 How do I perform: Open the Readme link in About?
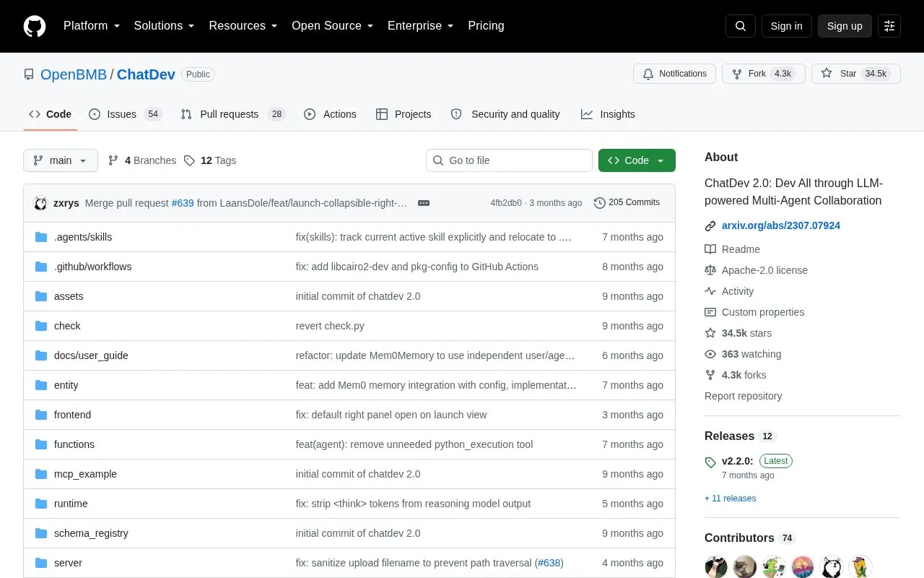click(x=732, y=249)
